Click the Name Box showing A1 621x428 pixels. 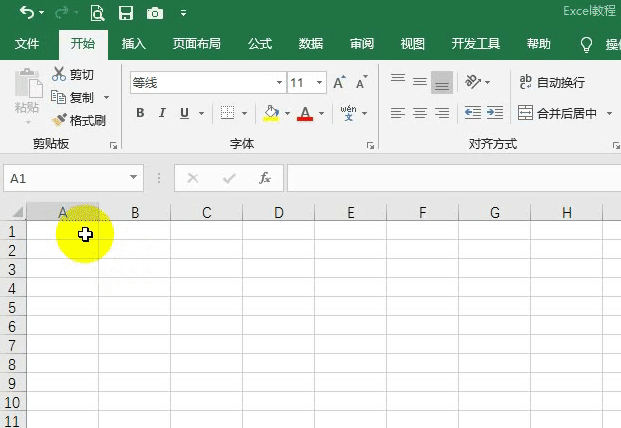pos(66,179)
